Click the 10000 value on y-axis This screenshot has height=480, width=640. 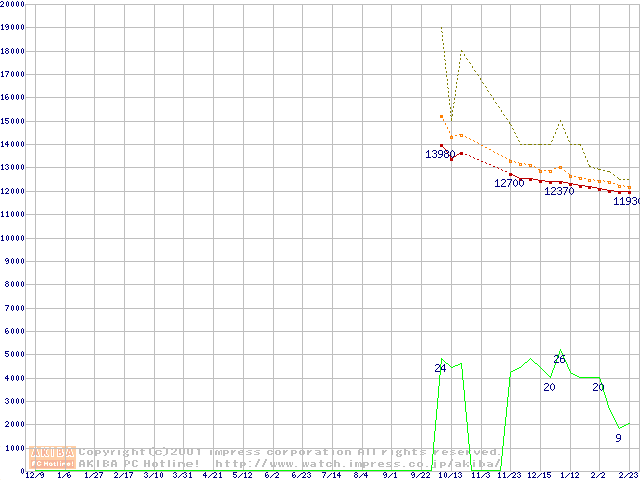13,238
